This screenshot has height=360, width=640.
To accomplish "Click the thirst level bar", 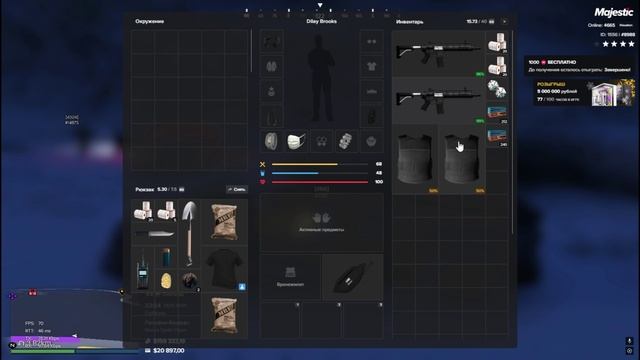I will (320, 173).
